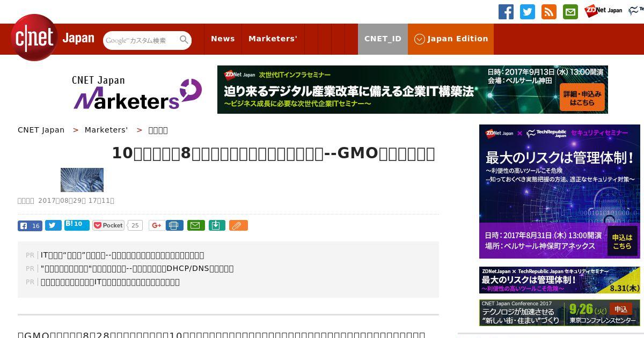Click the article headline containing GMO
Image resolution: width=644 pixels, height=338 pixels.
(x=273, y=153)
